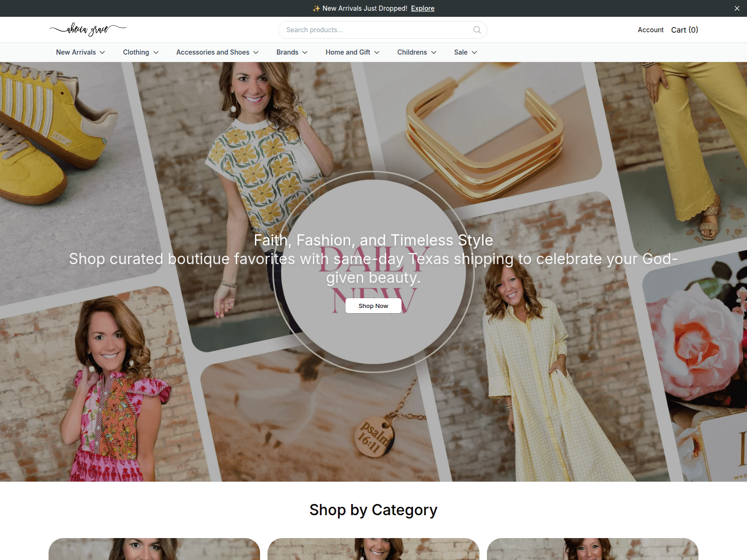747x560 pixels.
Task: Click the Explore link in banner
Action: point(423,8)
